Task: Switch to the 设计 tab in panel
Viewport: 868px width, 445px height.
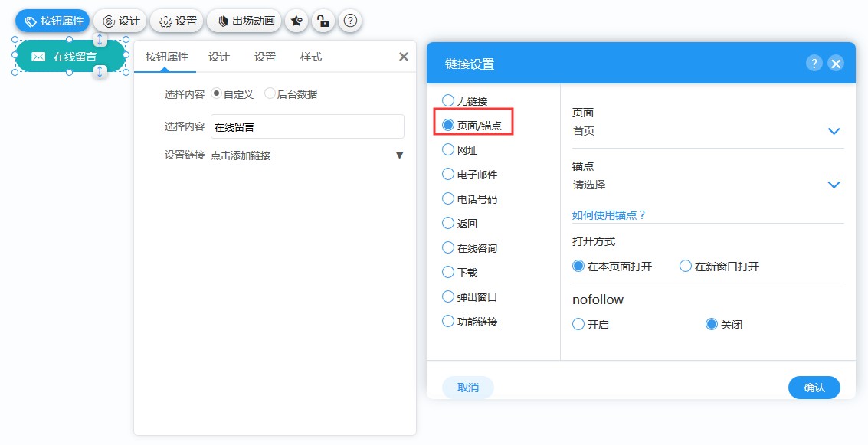Action: pyautogui.click(x=218, y=57)
